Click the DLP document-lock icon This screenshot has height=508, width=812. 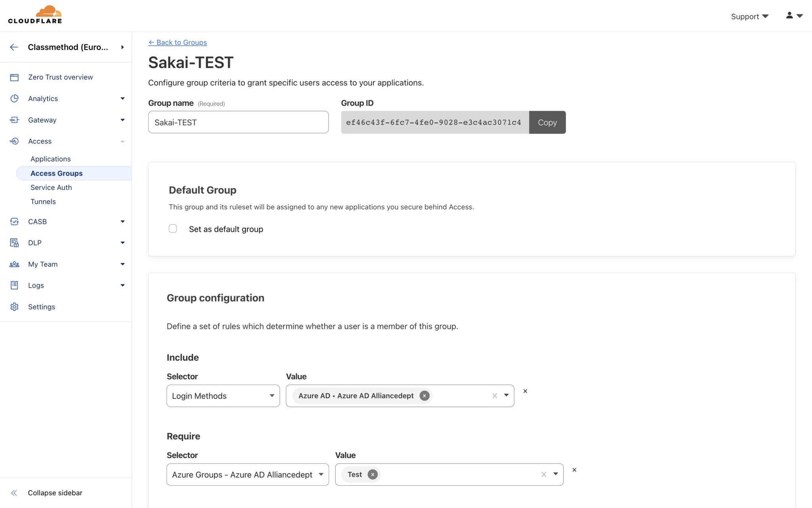click(x=14, y=242)
